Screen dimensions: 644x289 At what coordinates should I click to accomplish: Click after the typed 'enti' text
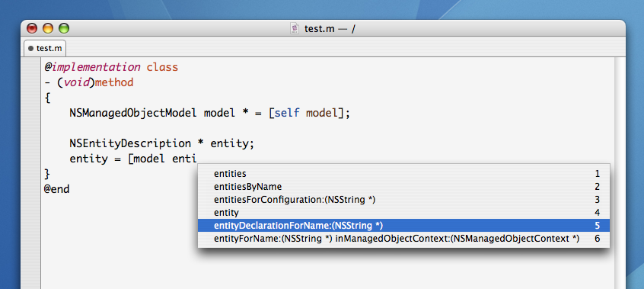click(198, 159)
